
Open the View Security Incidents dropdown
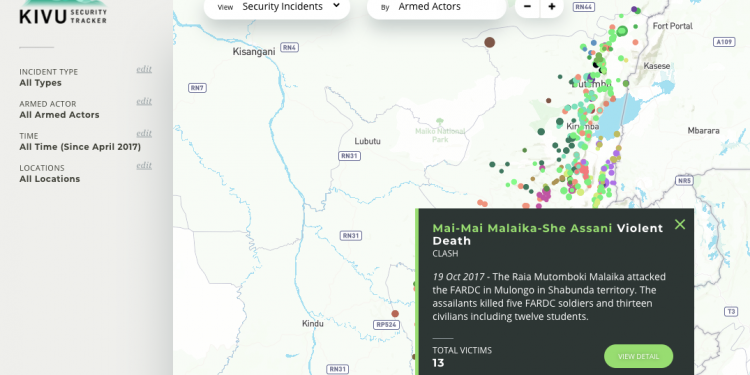pyautogui.click(x=277, y=7)
